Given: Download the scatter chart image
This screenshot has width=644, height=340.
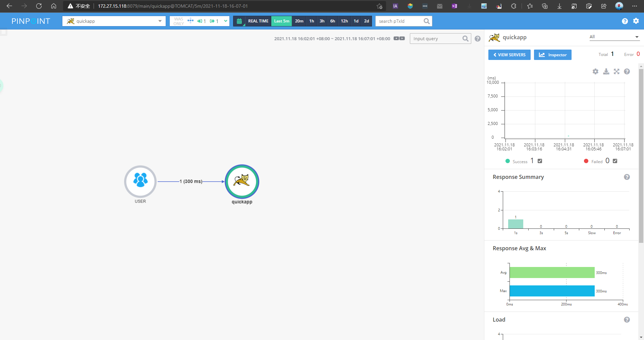Looking at the screenshot, I should (606, 71).
